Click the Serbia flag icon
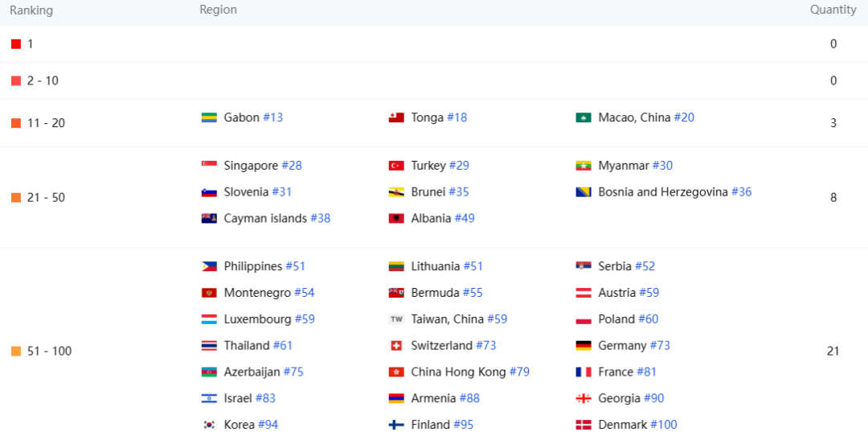Viewport: 868px width, 440px height. (x=583, y=266)
